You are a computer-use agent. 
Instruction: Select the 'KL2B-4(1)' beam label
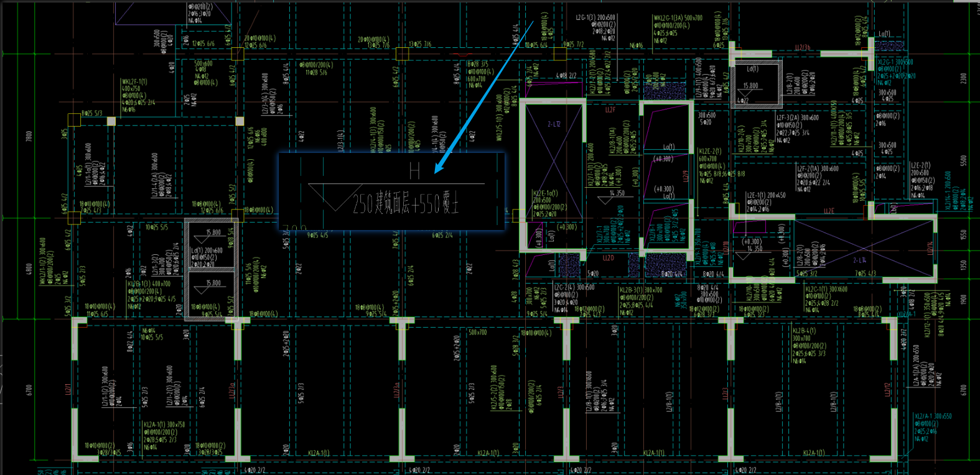click(x=803, y=331)
